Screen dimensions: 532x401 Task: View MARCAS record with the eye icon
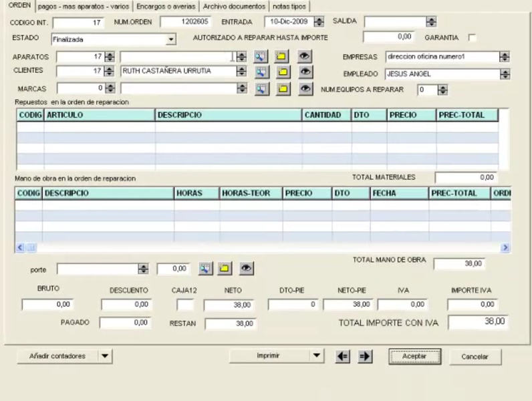[x=305, y=90]
